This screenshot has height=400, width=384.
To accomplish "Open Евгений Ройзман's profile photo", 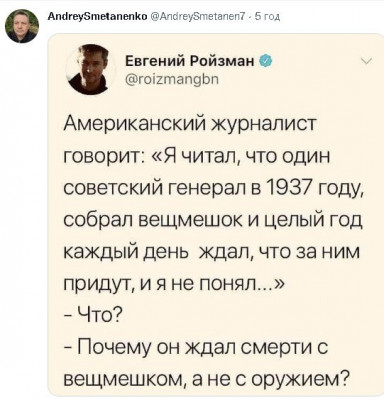I will click(88, 69).
